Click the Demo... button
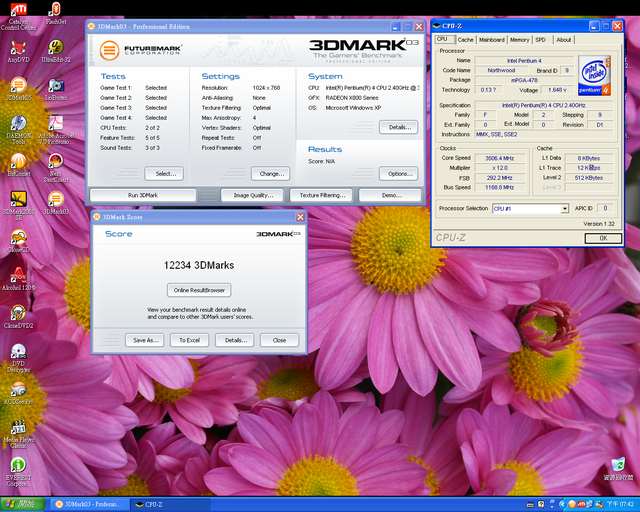 tap(390, 195)
